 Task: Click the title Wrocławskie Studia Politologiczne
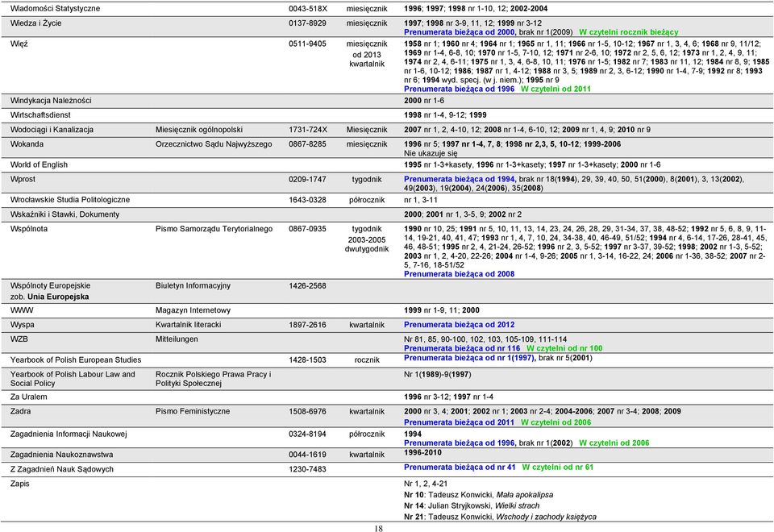(69, 199)
